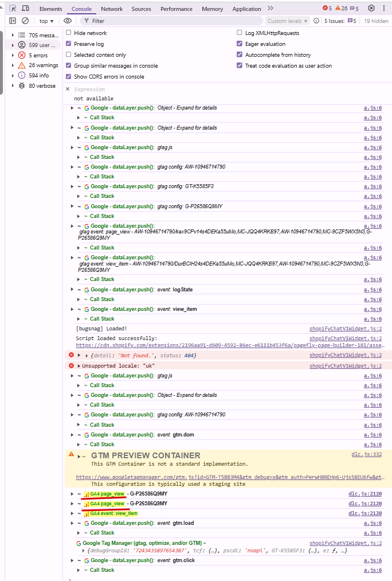Go to the Sources tab
This screenshot has width=392, height=581.
click(x=142, y=9)
